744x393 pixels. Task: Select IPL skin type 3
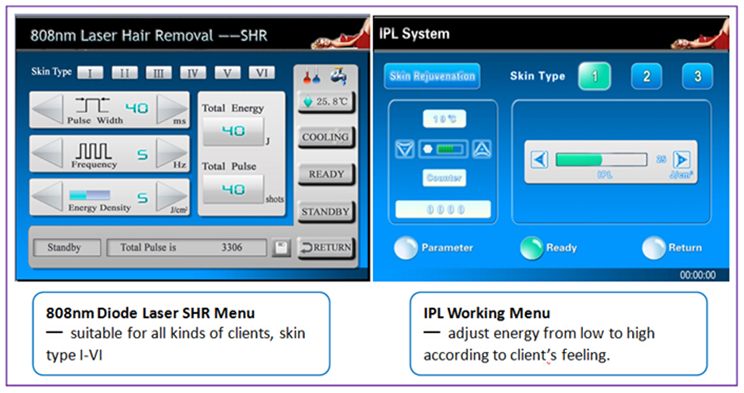[697, 76]
